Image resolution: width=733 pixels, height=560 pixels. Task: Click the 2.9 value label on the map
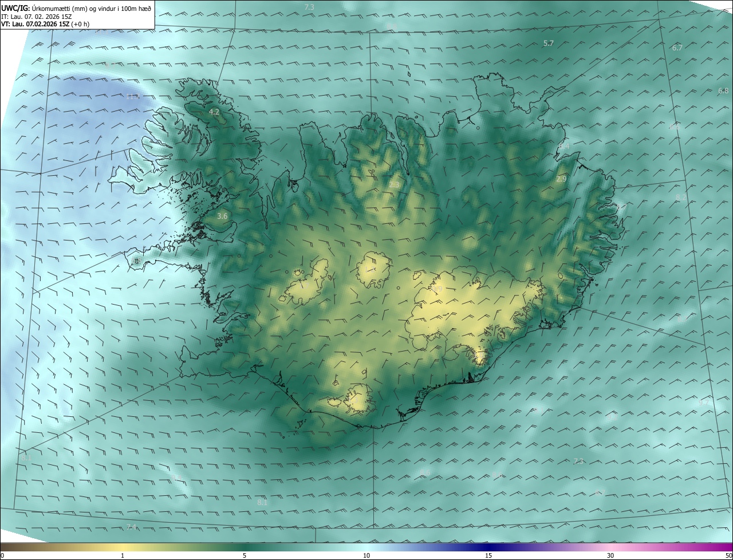561,179
